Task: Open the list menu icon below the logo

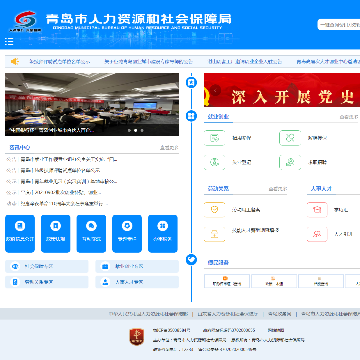Action: pos(9,41)
